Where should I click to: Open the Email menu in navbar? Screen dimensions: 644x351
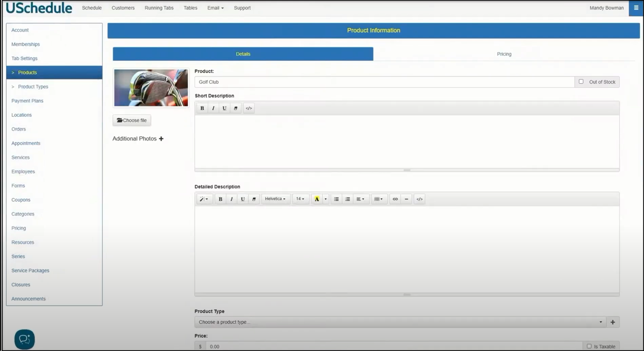[215, 8]
